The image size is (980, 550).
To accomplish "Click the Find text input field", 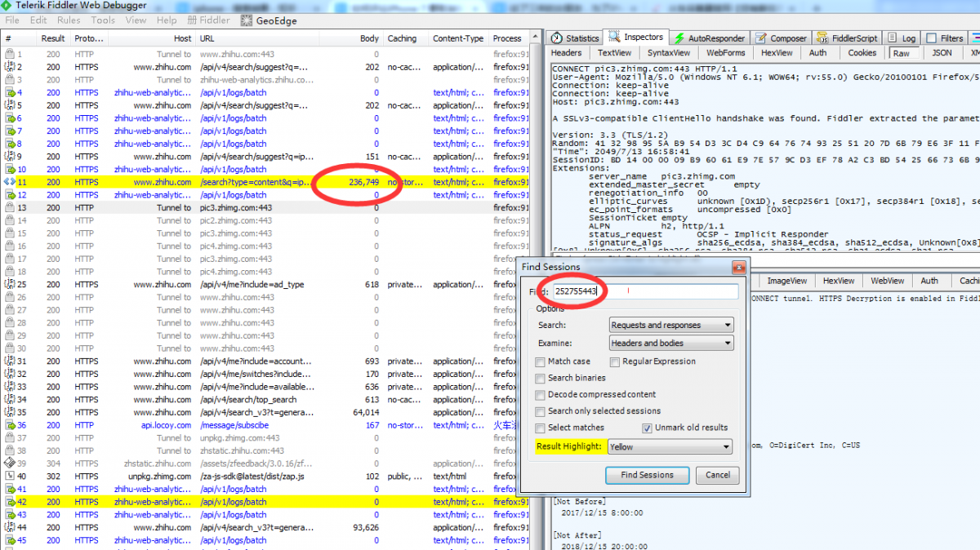I will [x=645, y=291].
